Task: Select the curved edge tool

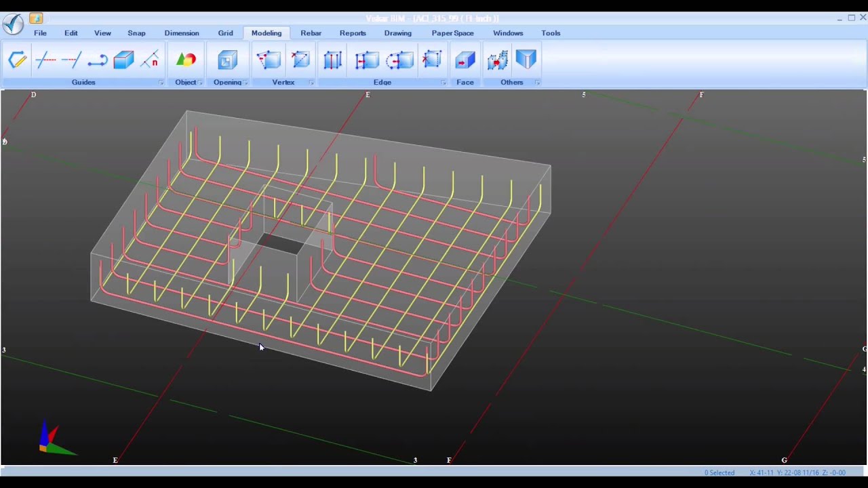Action: coord(399,60)
